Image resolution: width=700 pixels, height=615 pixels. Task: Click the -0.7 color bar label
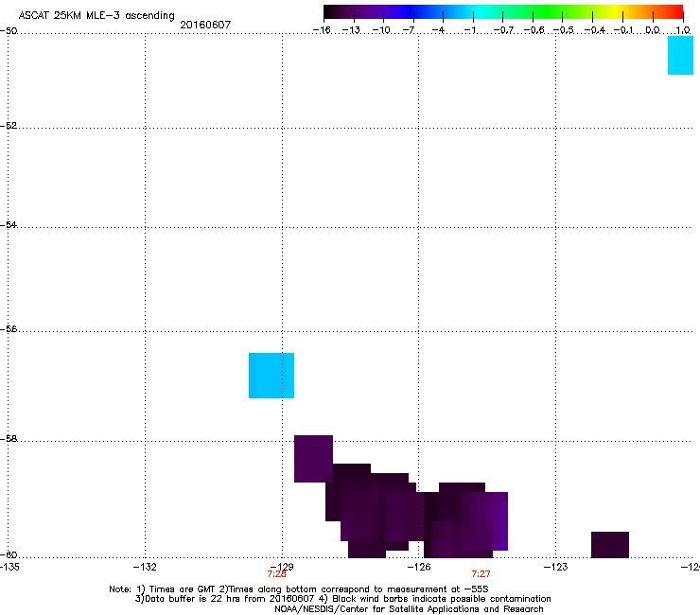(503, 30)
